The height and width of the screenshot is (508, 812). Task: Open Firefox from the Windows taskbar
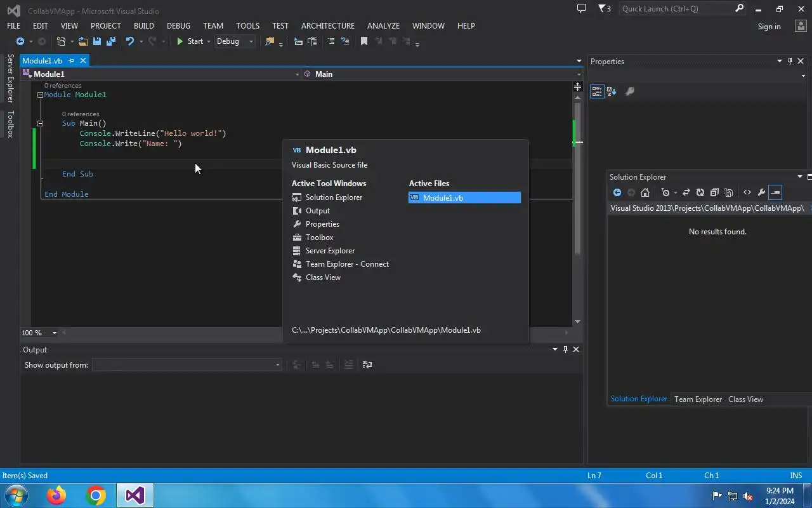pyautogui.click(x=56, y=495)
